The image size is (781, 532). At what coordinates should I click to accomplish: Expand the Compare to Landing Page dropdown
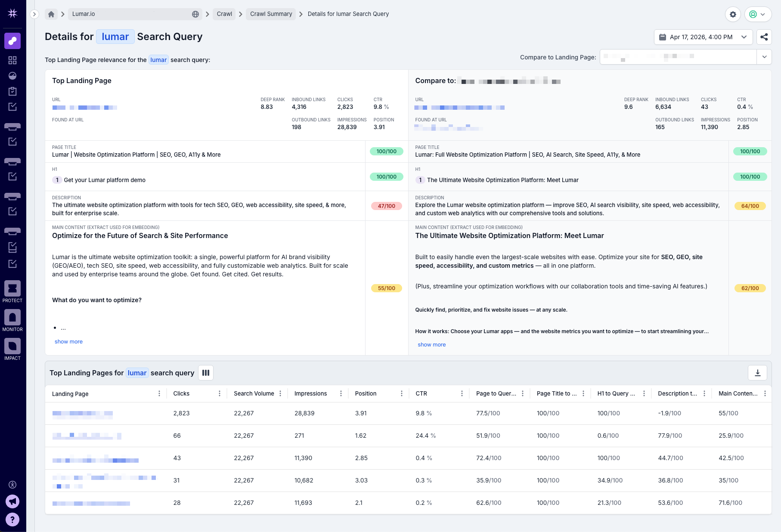tap(764, 57)
